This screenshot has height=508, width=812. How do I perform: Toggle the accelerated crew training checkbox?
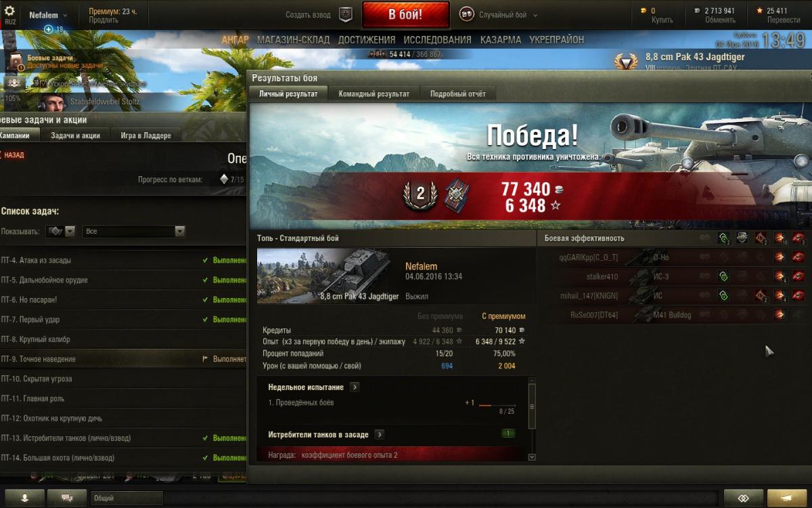click(x=42, y=83)
